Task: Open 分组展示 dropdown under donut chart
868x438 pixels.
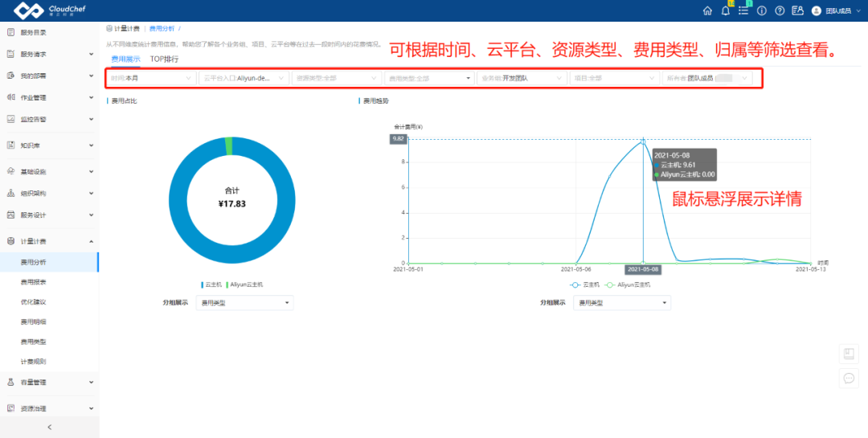Action: (244, 303)
